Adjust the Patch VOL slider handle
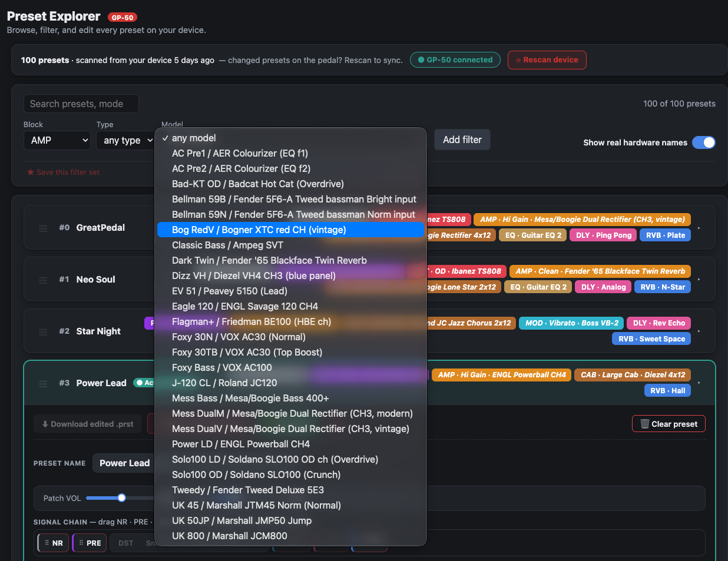This screenshot has height=561, width=728. 121,498
